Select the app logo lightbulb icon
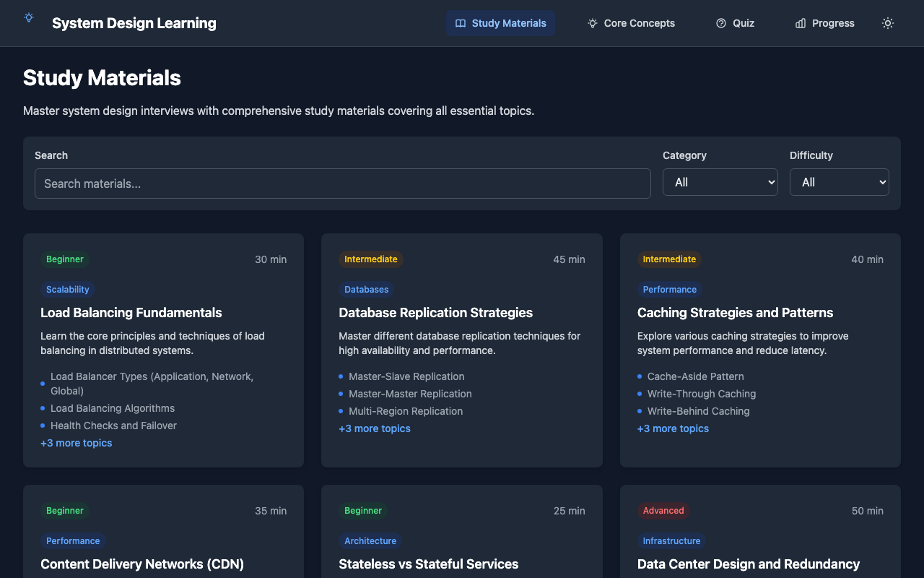This screenshot has width=924, height=578. [29, 17]
